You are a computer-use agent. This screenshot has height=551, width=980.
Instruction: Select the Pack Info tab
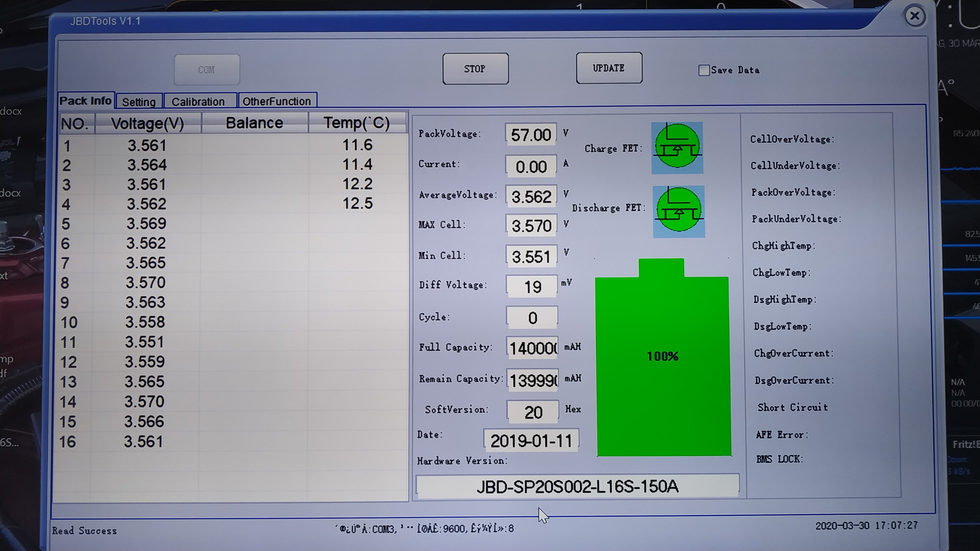[x=86, y=101]
